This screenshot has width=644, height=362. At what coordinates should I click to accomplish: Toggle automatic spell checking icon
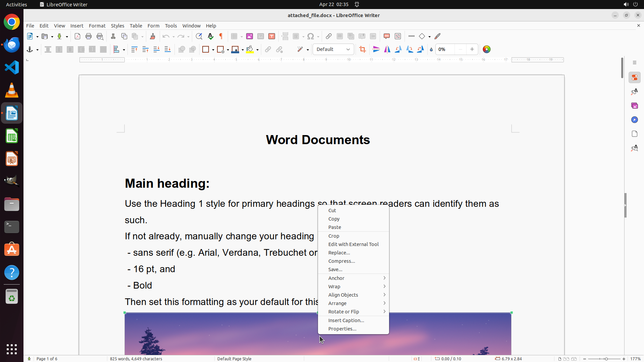(x=210, y=37)
